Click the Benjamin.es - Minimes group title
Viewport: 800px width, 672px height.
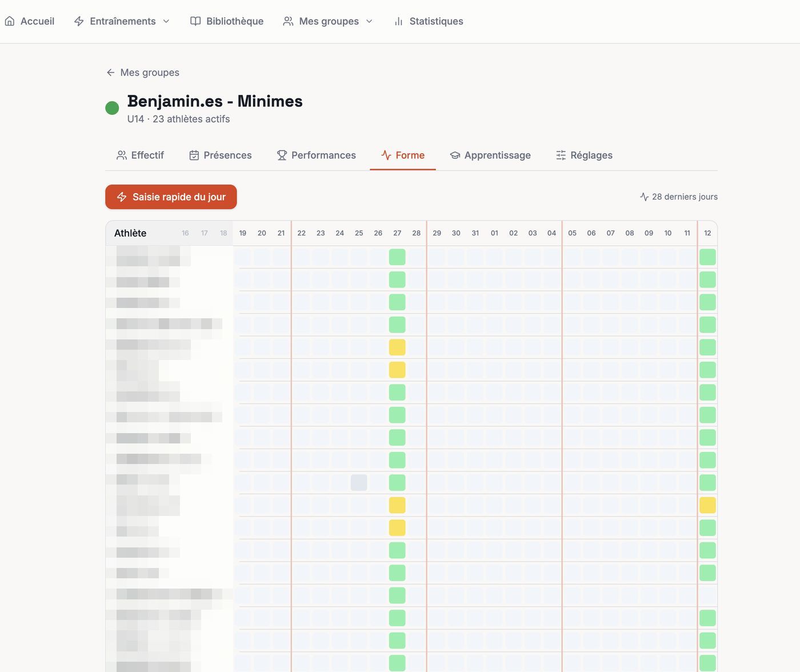click(x=215, y=101)
